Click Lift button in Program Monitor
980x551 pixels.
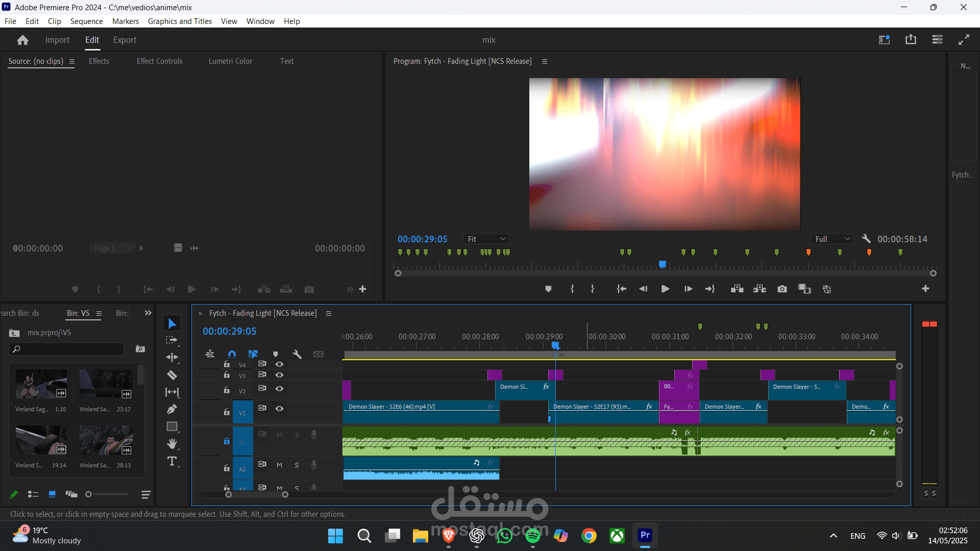pos(737,289)
